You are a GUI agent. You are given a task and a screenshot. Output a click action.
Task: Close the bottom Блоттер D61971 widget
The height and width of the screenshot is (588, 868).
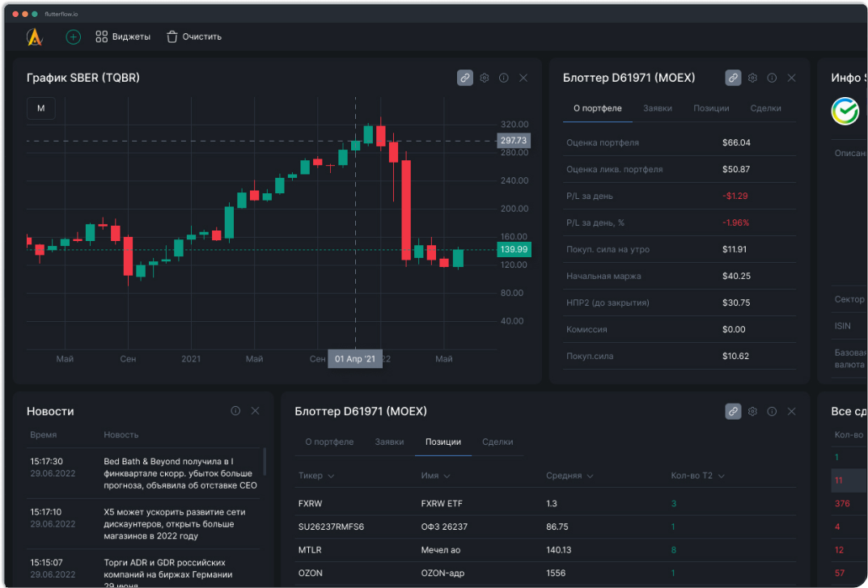pyautogui.click(x=792, y=412)
